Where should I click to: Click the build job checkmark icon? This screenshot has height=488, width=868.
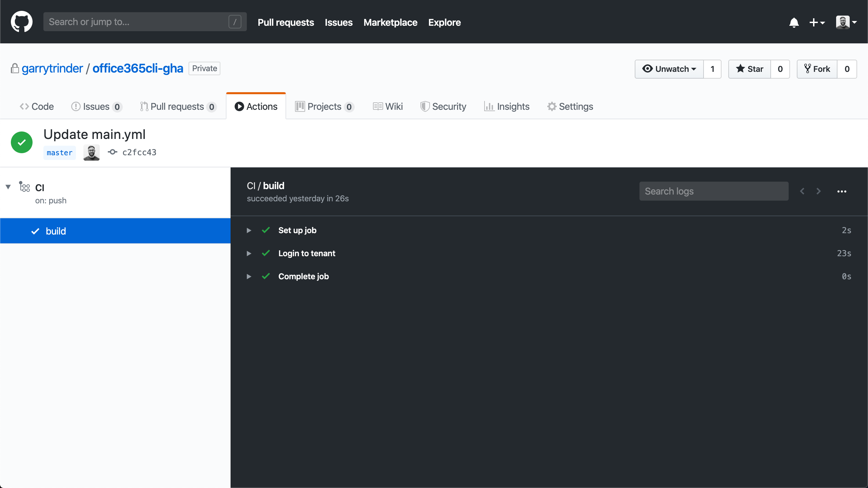[35, 231]
